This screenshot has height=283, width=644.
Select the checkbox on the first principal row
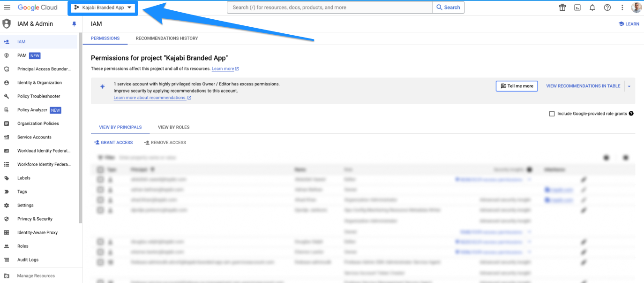[x=99, y=179]
